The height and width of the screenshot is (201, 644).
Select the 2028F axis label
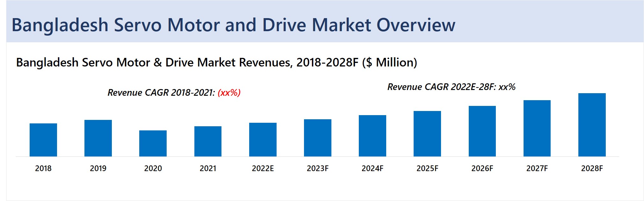(x=592, y=168)
